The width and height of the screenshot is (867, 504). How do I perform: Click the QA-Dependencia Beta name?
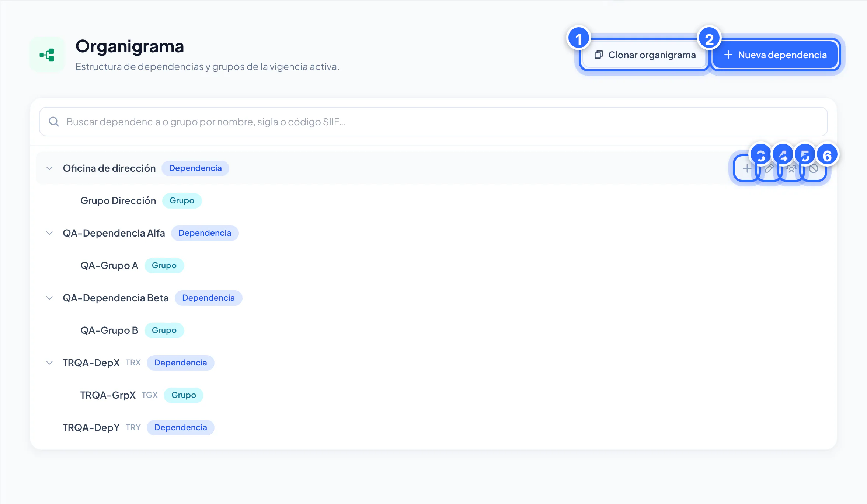(x=116, y=298)
